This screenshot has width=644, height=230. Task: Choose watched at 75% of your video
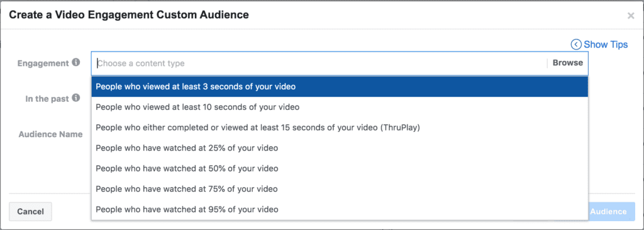click(x=340, y=189)
